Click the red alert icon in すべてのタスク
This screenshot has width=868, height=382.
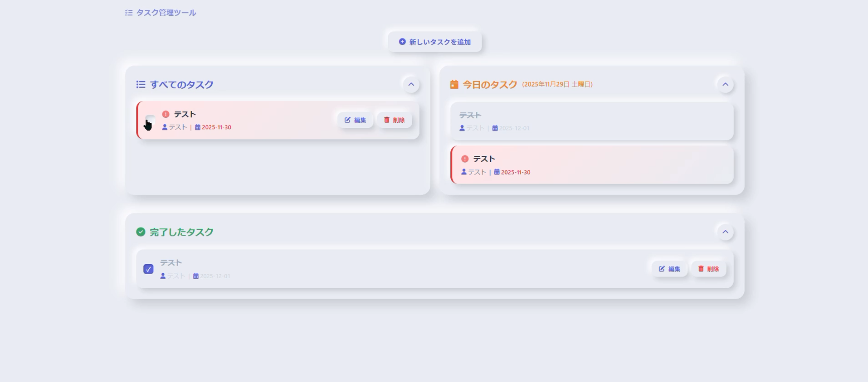click(x=166, y=114)
